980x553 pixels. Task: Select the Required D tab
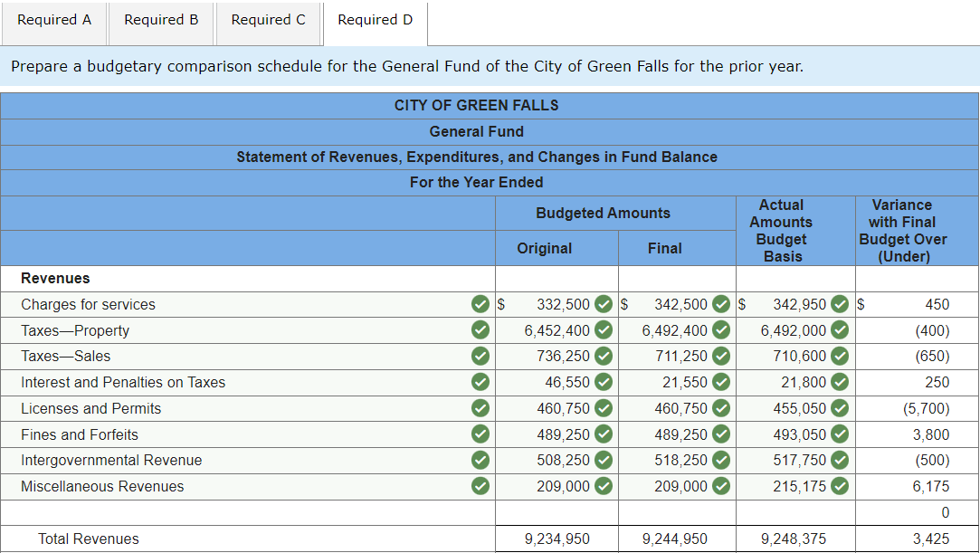click(375, 24)
